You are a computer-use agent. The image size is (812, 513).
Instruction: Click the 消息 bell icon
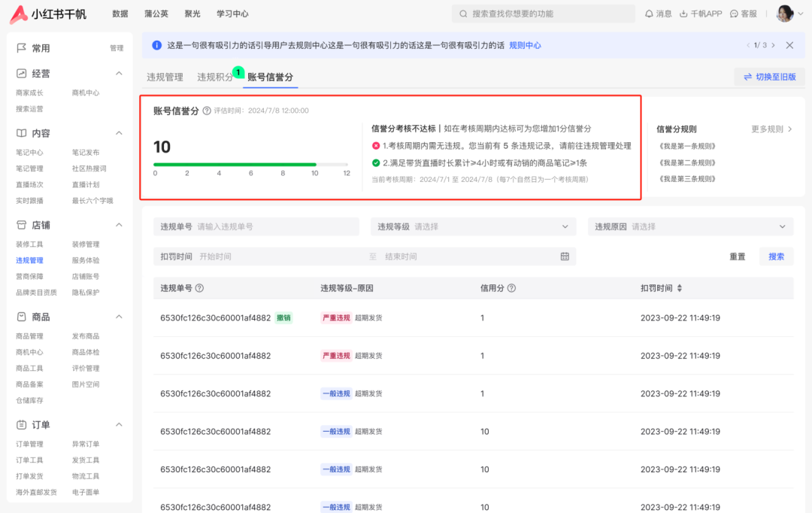click(648, 13)
